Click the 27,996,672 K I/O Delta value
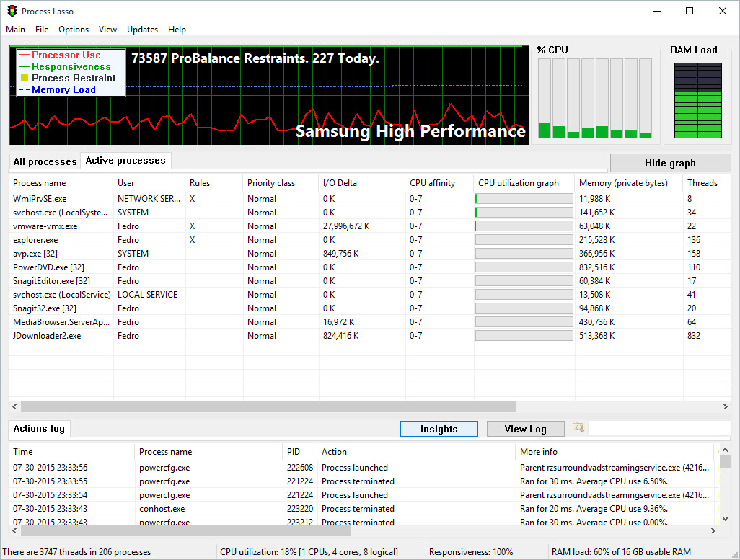This screenshot has height=560, width=740. click(346, 226)
